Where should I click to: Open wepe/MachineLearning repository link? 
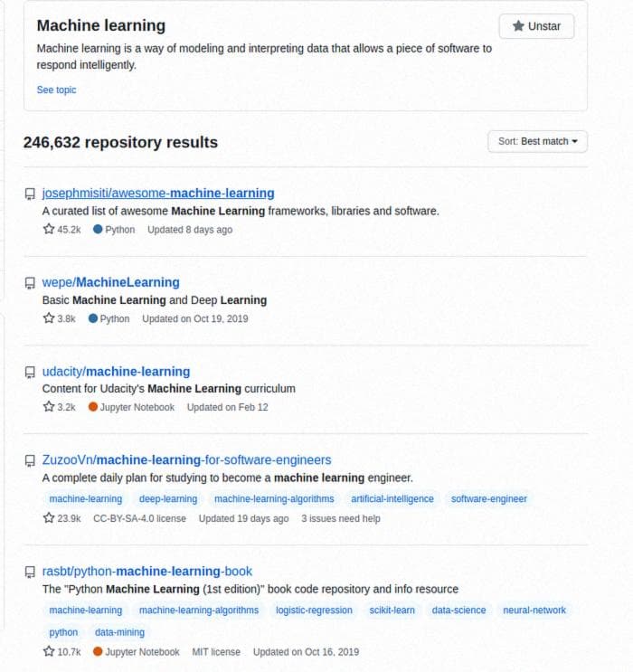110,282
